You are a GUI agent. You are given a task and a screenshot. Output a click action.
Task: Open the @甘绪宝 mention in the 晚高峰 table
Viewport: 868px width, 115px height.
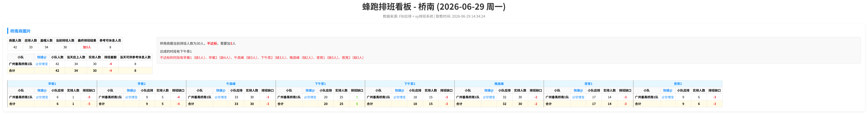pos(489,97)
